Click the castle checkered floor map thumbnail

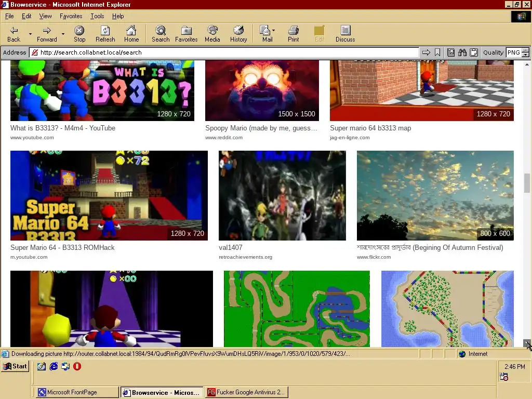tap(422, 90)
